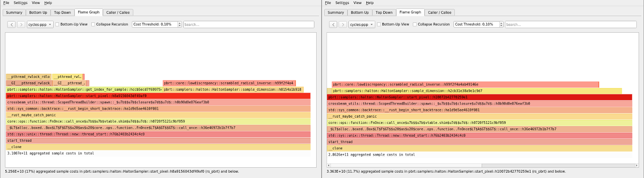This screenshot has height=178, width=644.
Task: Click left scroll arrow in right flame graph
Action: (329, 165)
